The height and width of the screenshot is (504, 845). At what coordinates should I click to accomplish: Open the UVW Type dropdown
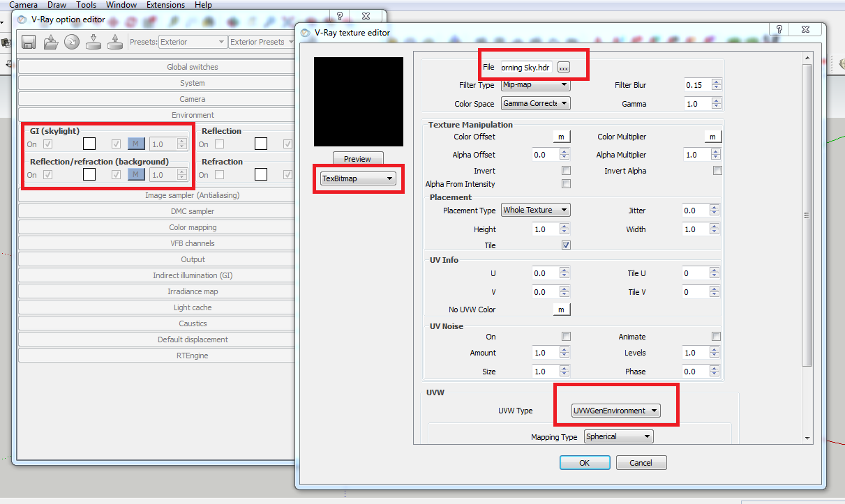pos(615,411)
